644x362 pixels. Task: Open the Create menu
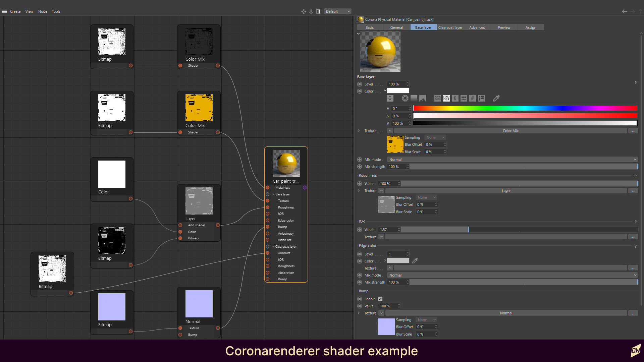pos(15,11)
